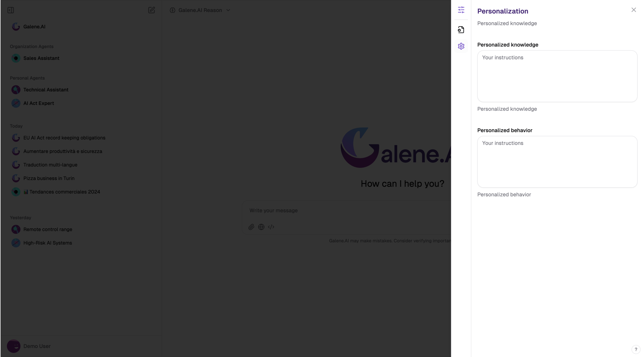The width and height of the screenshot is (644, 357).
Task: Close the Personalization panel
Action: [x=633, y=10]
